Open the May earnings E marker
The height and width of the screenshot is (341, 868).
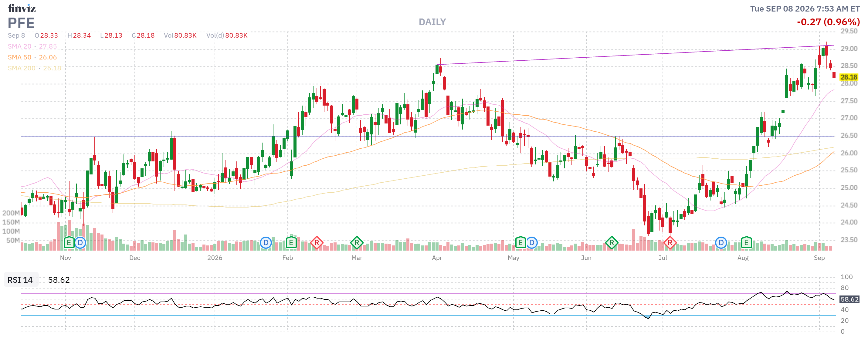(x=520, y=242)
